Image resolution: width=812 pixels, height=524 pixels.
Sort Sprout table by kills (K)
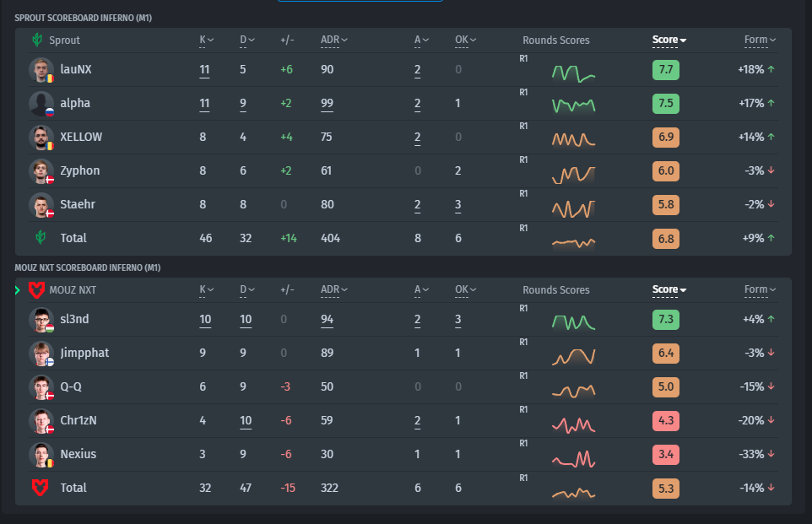coord(207,40)
